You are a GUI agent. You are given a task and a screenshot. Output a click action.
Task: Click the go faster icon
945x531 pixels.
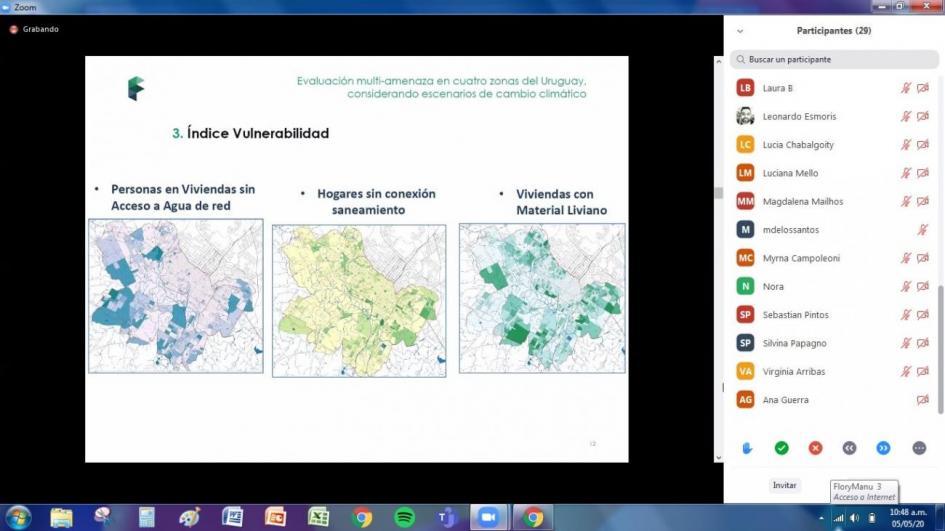coord(883,448)
